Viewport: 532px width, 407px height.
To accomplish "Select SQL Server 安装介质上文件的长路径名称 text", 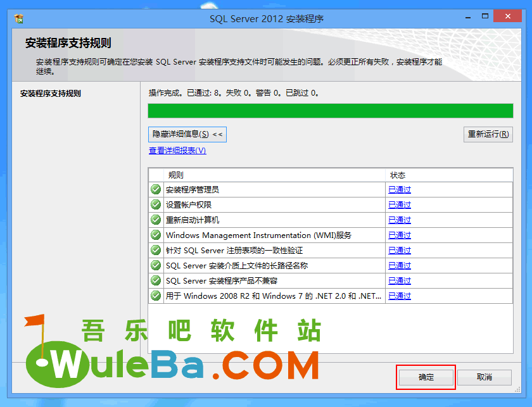I will [x=237, y=266].
